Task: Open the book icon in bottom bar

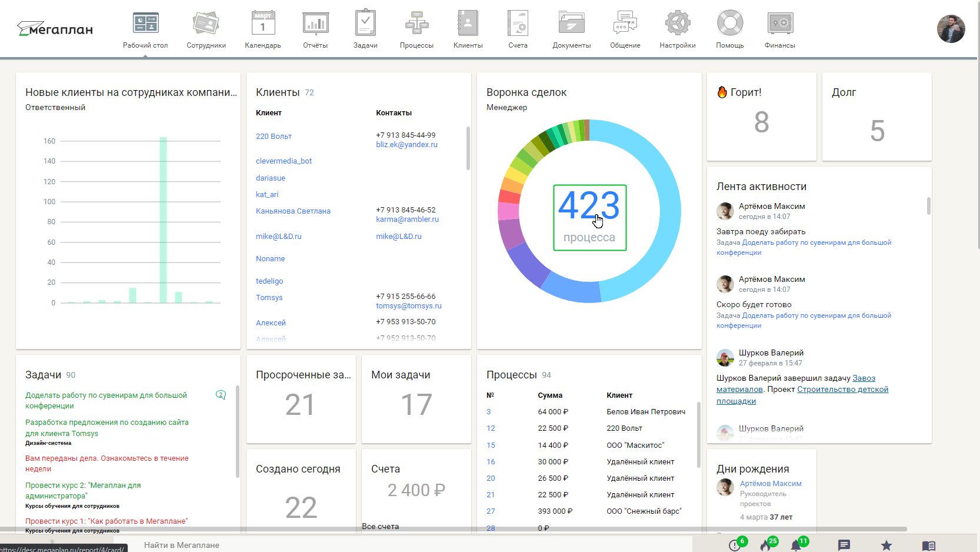Action: [928, 546]
